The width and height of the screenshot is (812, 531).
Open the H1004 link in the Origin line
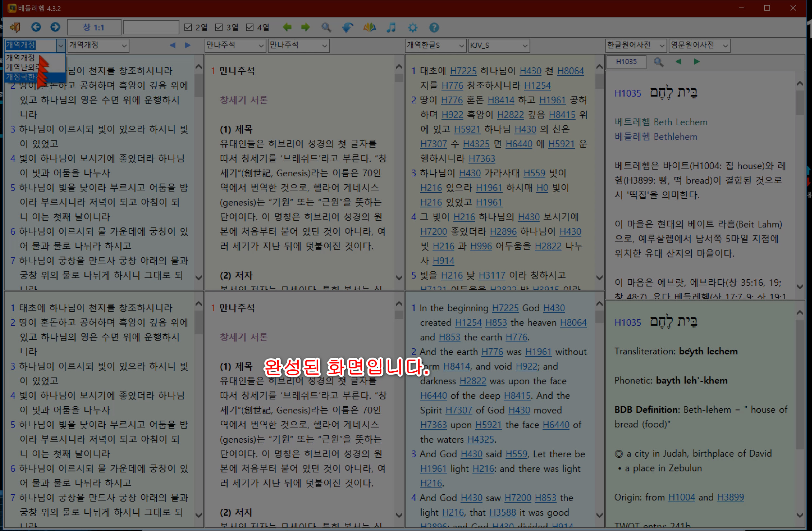[x=681, y=497]
